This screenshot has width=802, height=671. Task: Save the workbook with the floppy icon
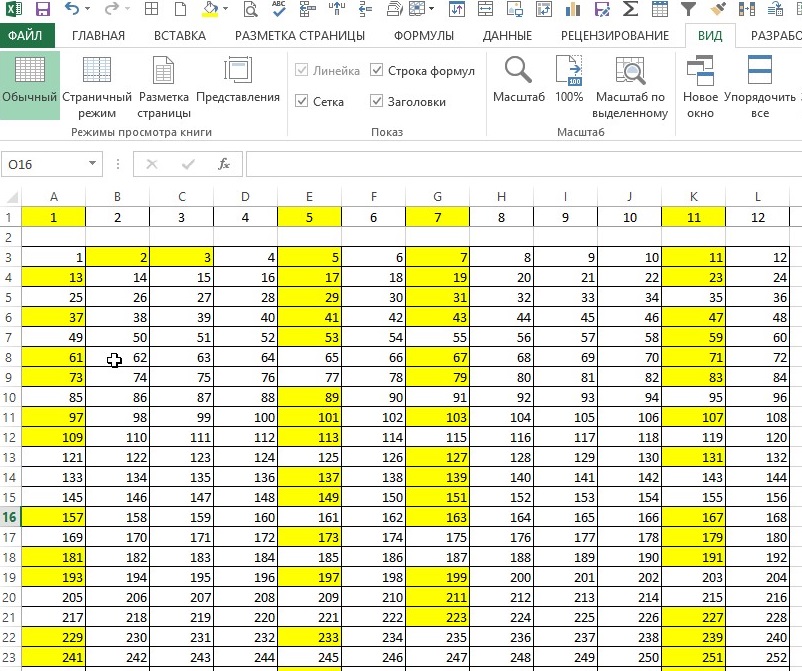(x=43, y=9)
